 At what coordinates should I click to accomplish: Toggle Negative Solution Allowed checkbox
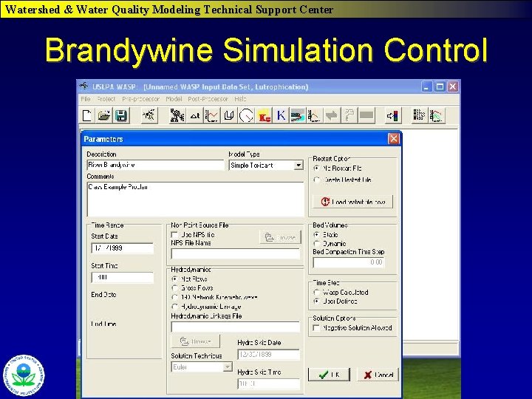point(316,328)
